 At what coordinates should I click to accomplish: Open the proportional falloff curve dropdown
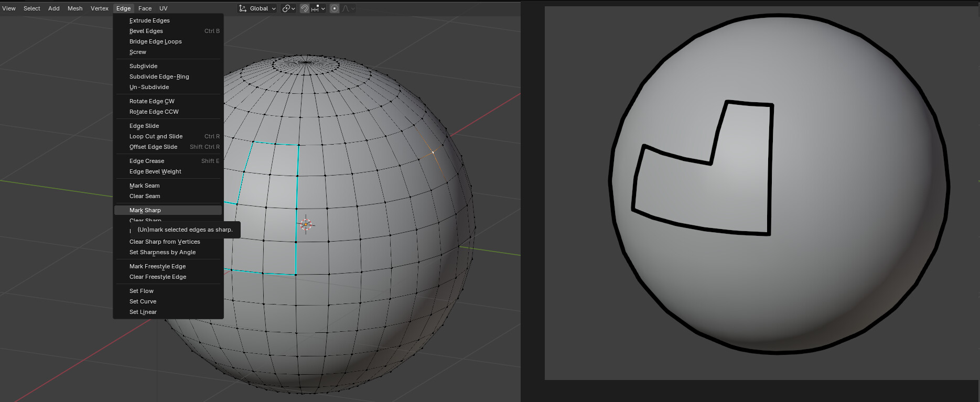348,8
